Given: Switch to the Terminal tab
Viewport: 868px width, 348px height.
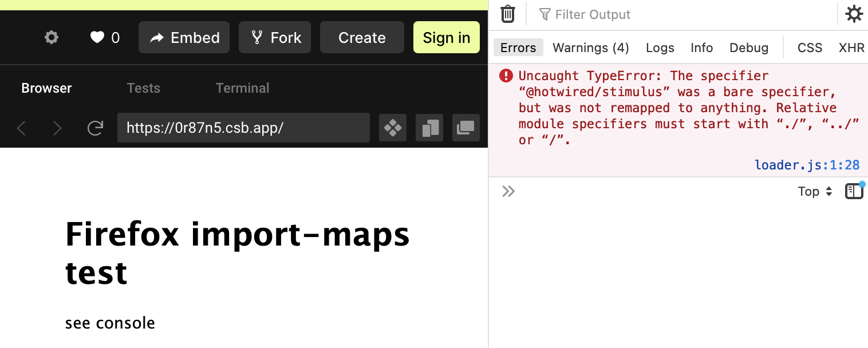Looking at the screenshot, I should [x=242, y=88].
